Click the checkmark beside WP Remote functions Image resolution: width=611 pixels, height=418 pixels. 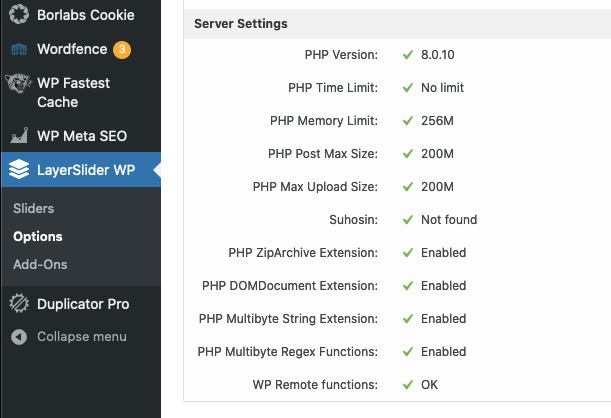408,385
